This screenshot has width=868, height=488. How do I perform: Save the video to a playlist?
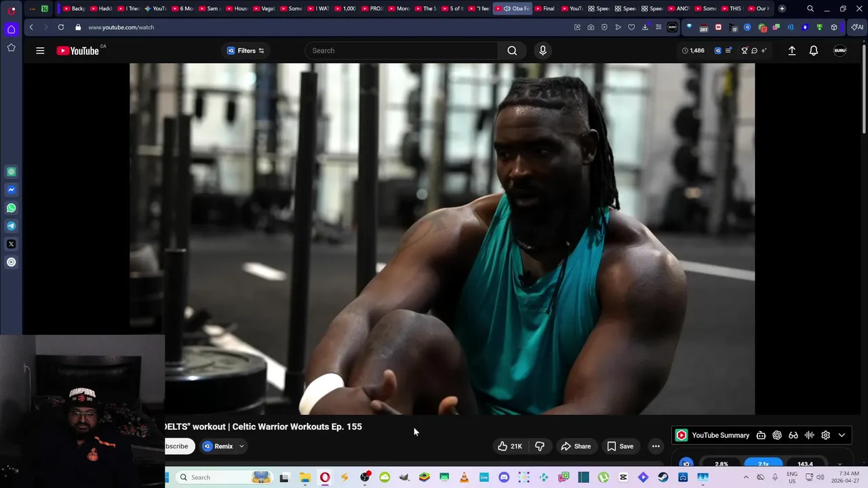click(620, 446)
